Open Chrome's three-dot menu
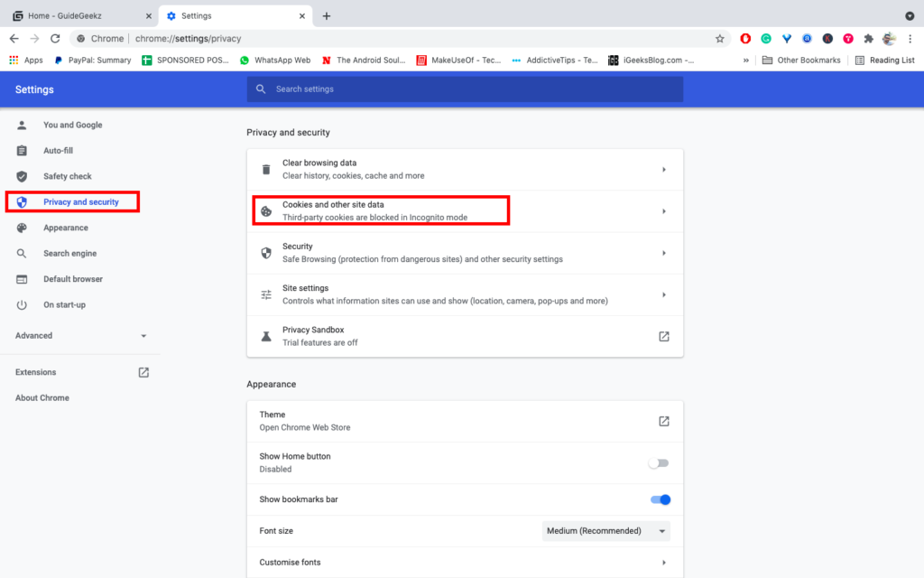924x578 pixels. pyautogui.click(x=910, y=39)
